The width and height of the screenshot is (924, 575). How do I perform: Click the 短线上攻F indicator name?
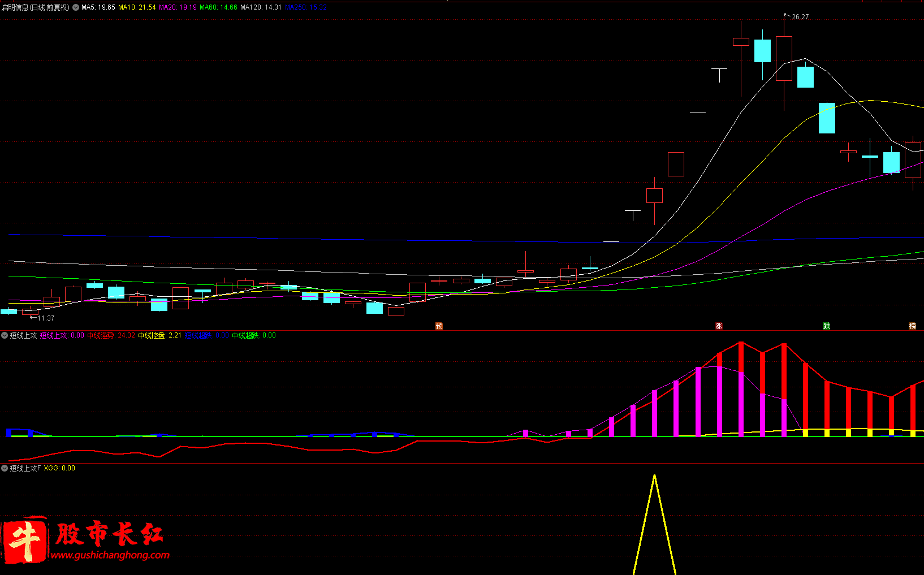point(25,468)
